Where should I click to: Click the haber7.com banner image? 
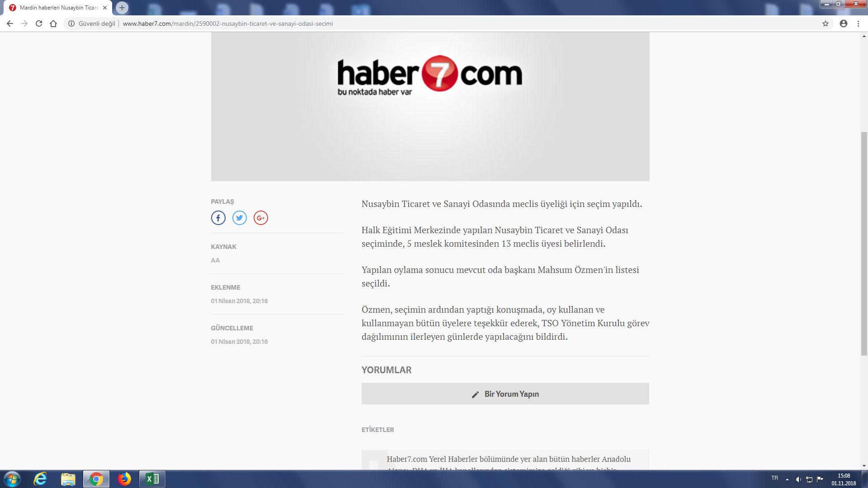click(430, 107)
